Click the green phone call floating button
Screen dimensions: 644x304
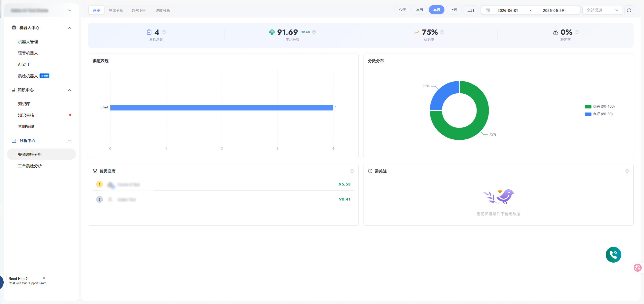tap(613, 255)
